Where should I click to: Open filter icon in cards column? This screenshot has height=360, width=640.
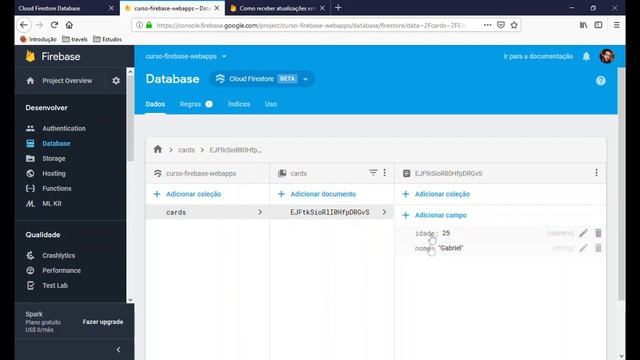coord(373,173)
